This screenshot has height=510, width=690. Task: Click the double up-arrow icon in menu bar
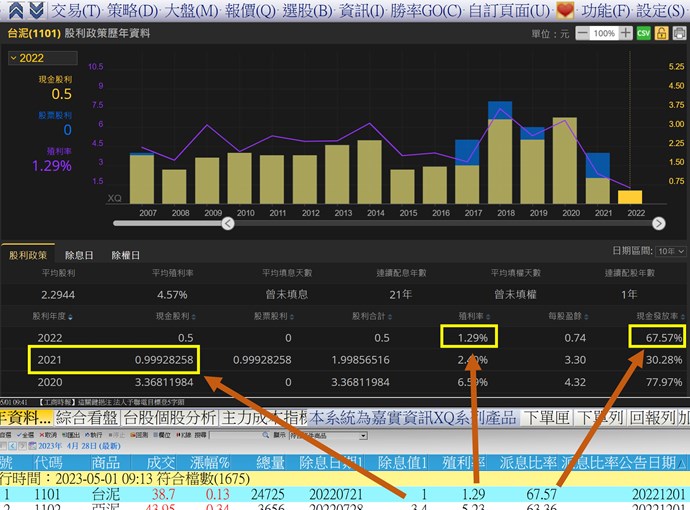(x=12, y=10)
